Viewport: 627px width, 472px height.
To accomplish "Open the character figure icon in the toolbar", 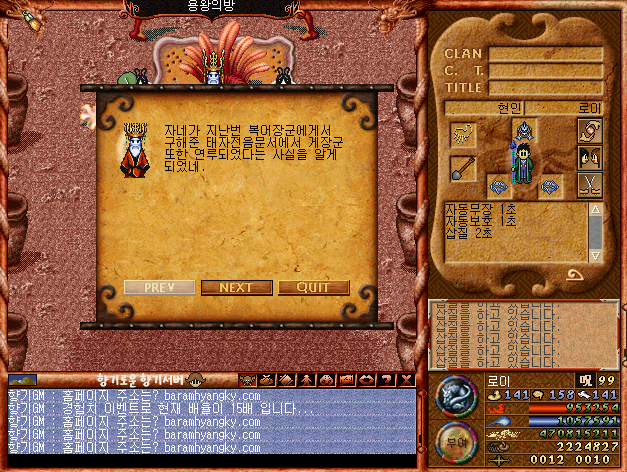I will (x=306, y=380).
